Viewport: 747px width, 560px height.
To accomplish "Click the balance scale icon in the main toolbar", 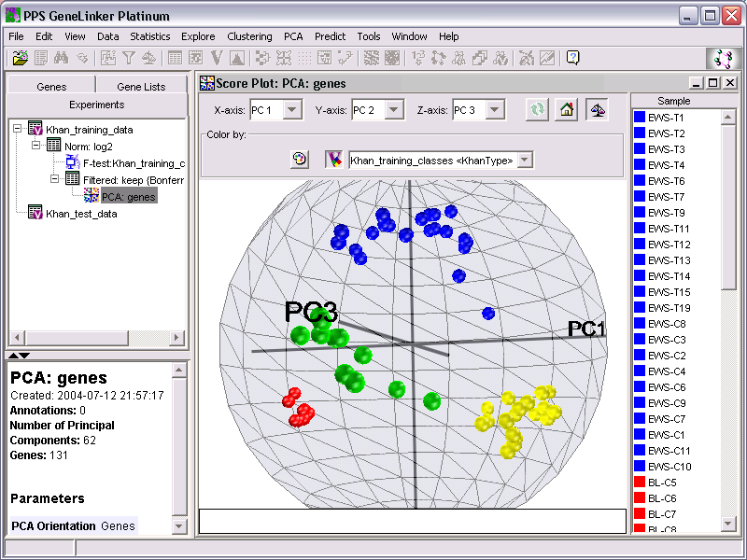I will click(x=149, y=58).
